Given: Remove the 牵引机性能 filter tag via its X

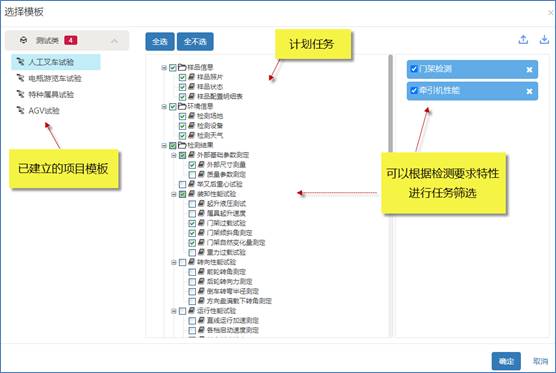Looking at the screenshot, I should [529, 91].
